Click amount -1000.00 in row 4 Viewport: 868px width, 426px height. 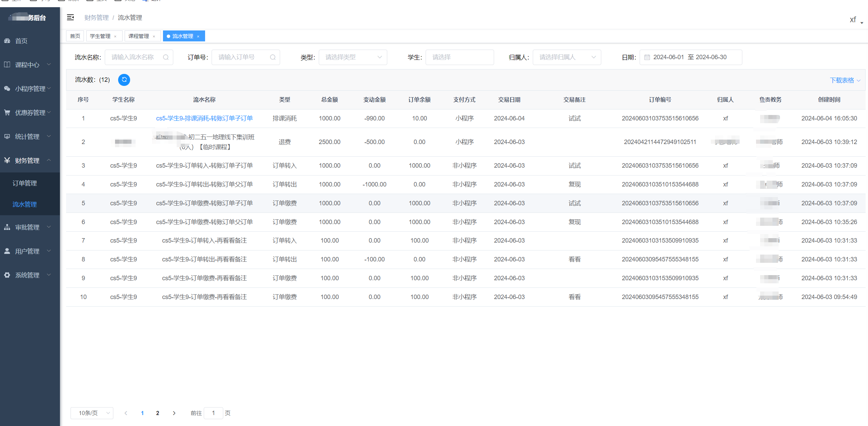pos(374,184)
